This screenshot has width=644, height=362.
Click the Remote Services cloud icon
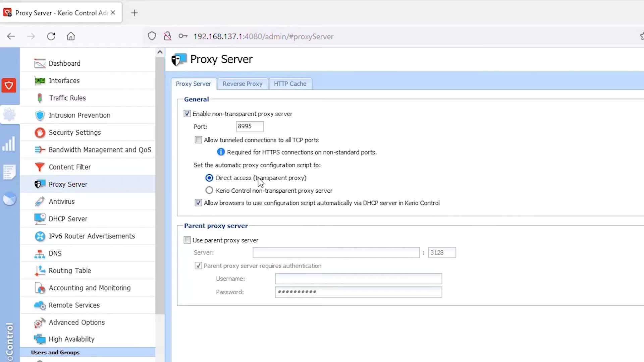(40, 305)
